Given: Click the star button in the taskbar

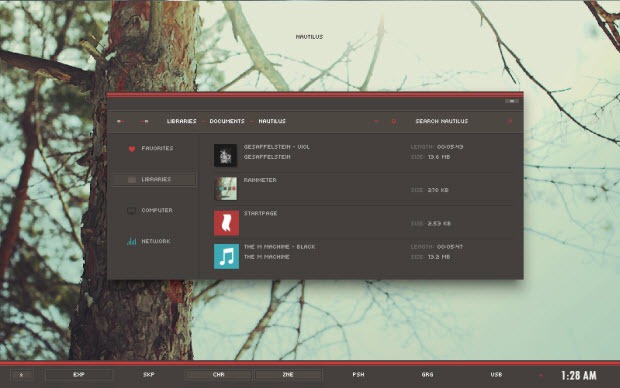Looking at the screenshot, I should (x=21, y=375).
